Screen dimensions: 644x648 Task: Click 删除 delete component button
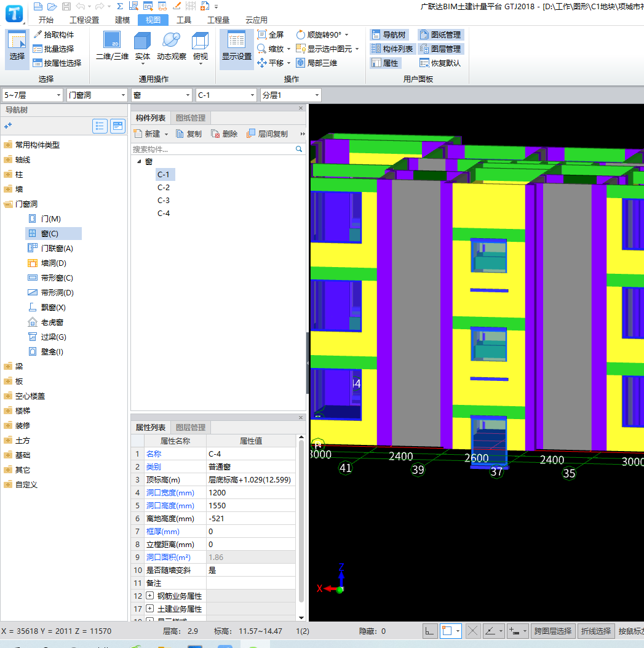225,134
